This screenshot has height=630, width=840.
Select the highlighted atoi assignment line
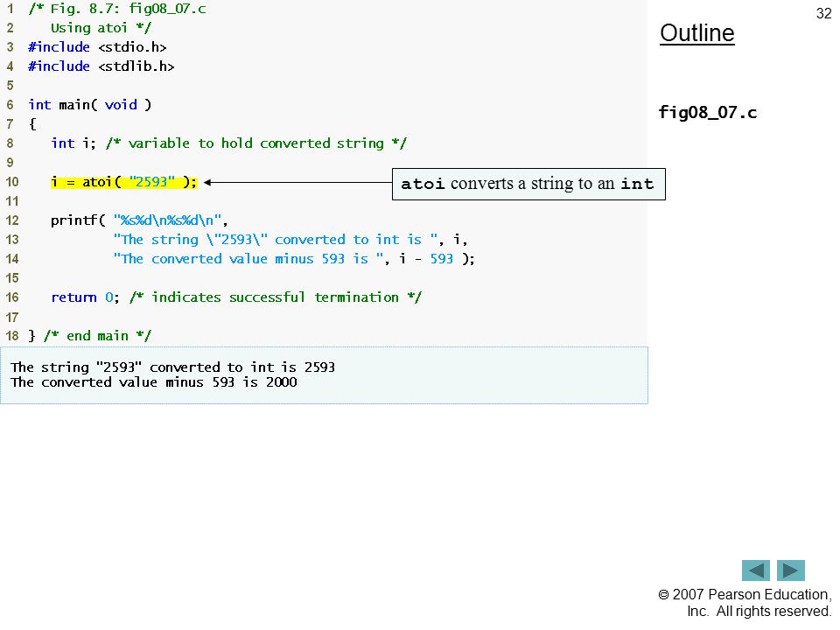[x=123, y=182]
